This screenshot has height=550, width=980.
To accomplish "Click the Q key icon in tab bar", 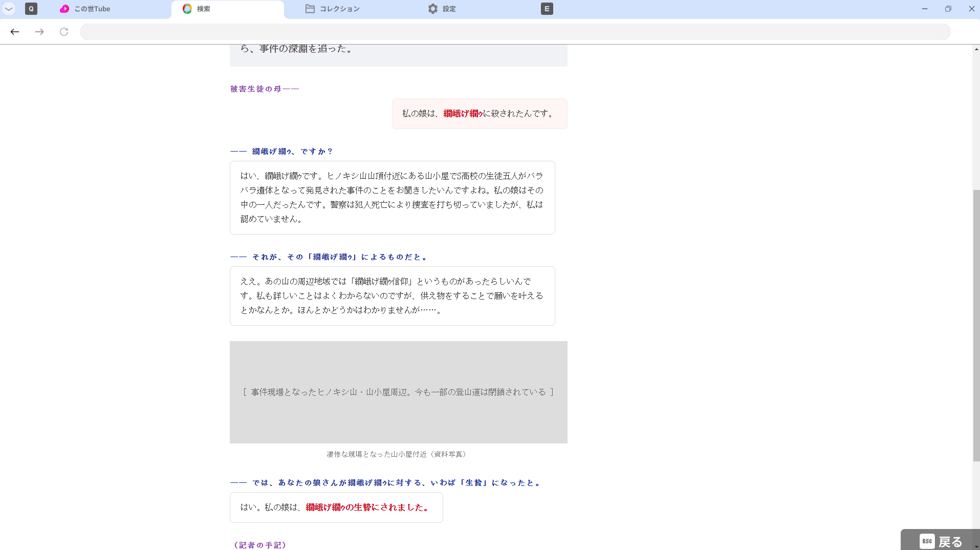I will [x=31, y=9].
